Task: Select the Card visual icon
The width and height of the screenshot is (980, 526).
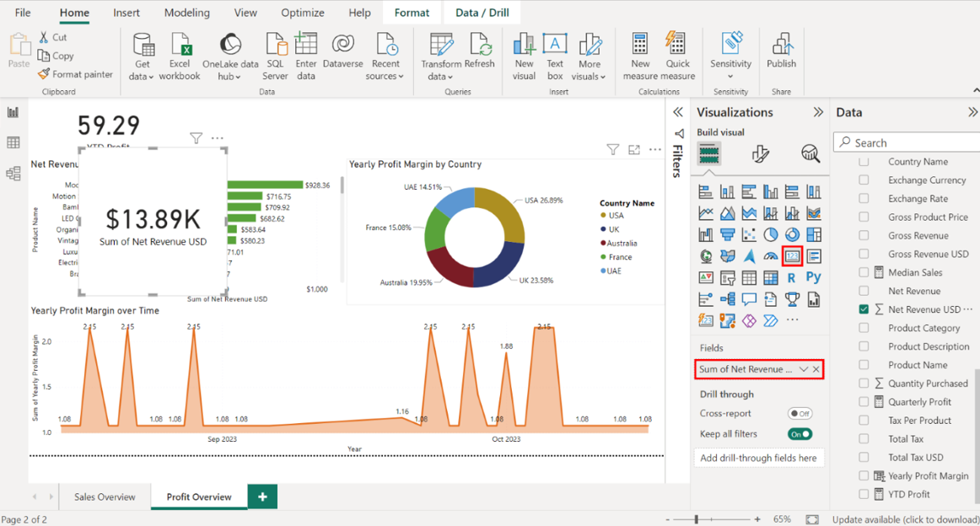Action: (792, 256)
